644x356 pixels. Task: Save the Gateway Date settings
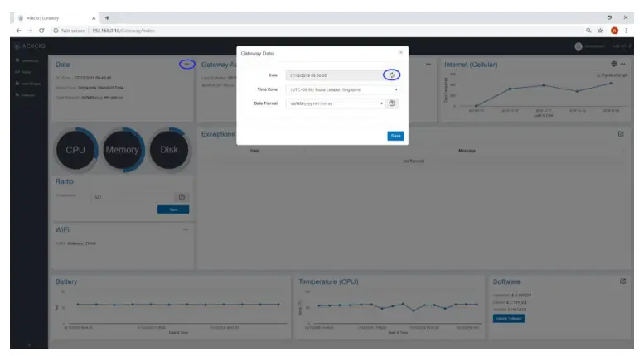click(395, 136)
